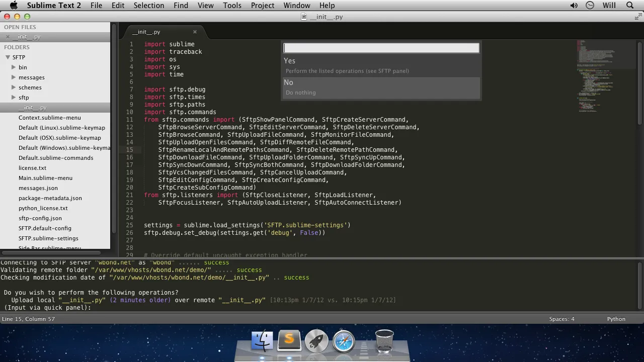The width and height of the screenshot is (644, 362).
Task: Open the Project menu
Action: tap(263, 6)
